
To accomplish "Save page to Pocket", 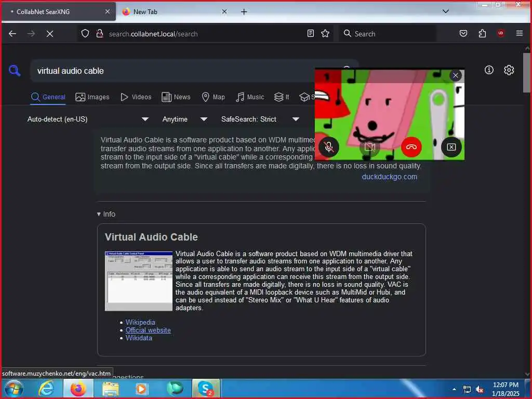I will 463,33.
